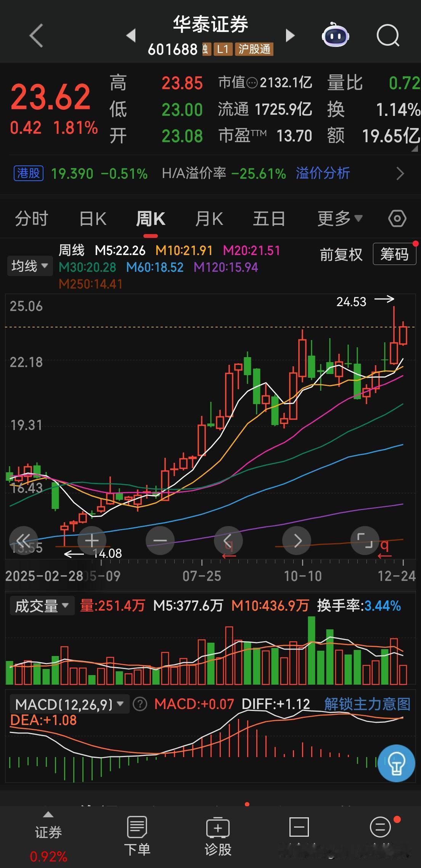Open chart settings hexagon icon
The width and height of the screenshot is (421, 868).
click(397, 219)
